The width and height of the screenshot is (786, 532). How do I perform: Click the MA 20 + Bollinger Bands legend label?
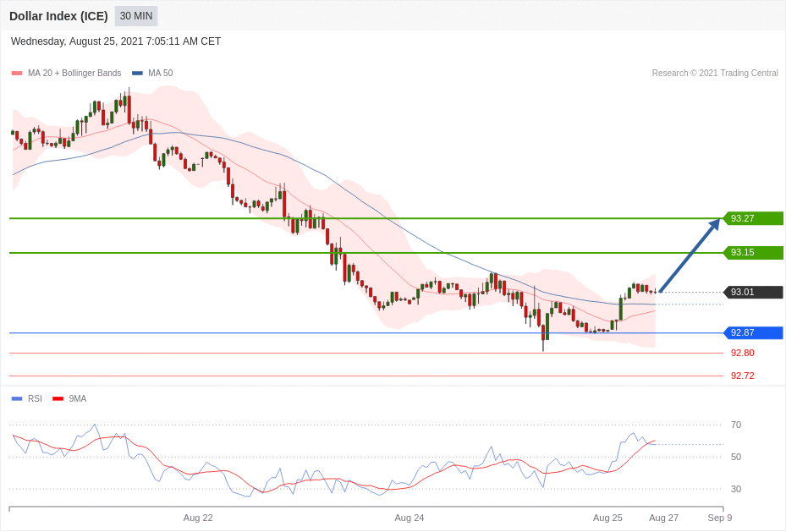tap(74, 73)
